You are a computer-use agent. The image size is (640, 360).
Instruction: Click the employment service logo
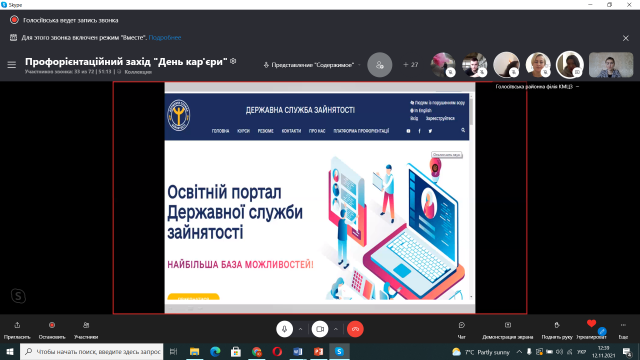179,116
